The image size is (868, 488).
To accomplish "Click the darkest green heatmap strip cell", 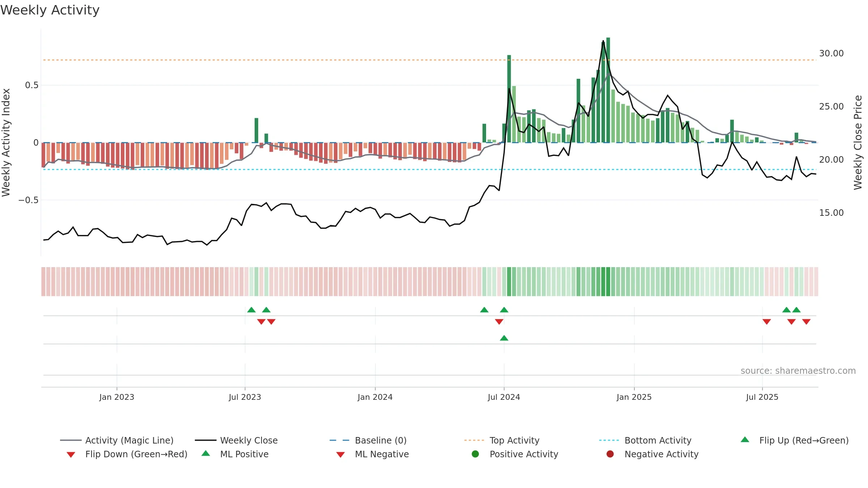I will click(608, 282).
